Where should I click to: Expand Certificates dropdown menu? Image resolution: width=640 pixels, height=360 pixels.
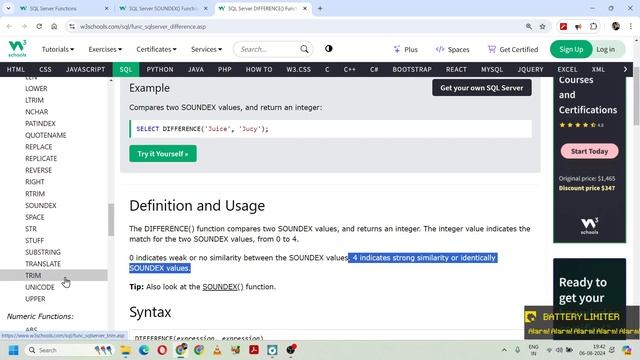[x=156, y=49]
